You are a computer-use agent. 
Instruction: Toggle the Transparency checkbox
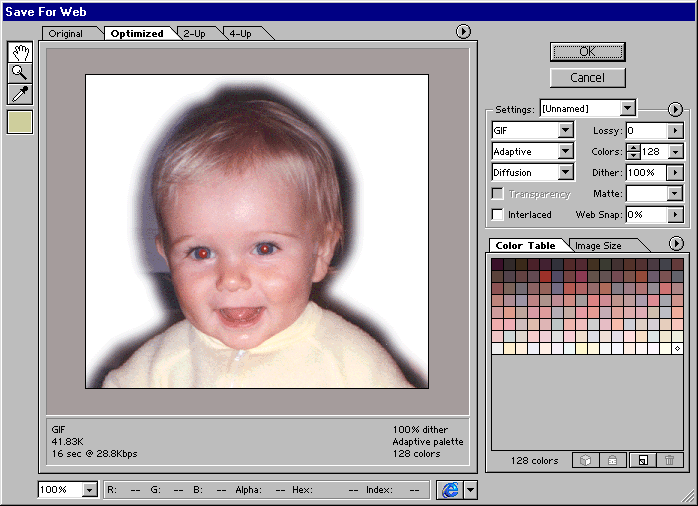point(498,194)
